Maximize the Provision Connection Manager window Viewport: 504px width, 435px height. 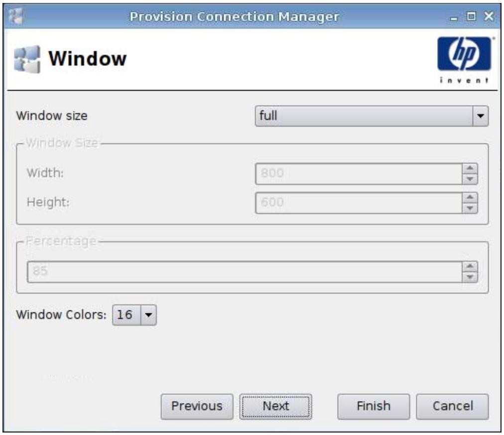[x=471, y=16]
